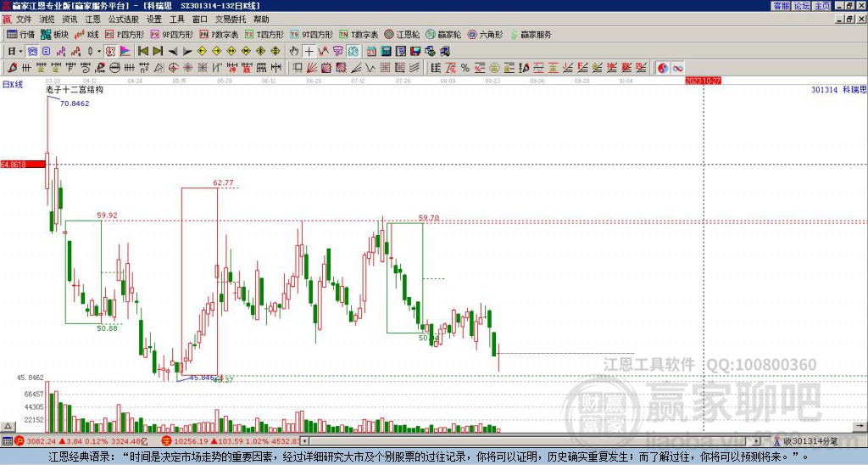Jump to first bar with green left-end arrow
The image size is (868, 465).
142,51
